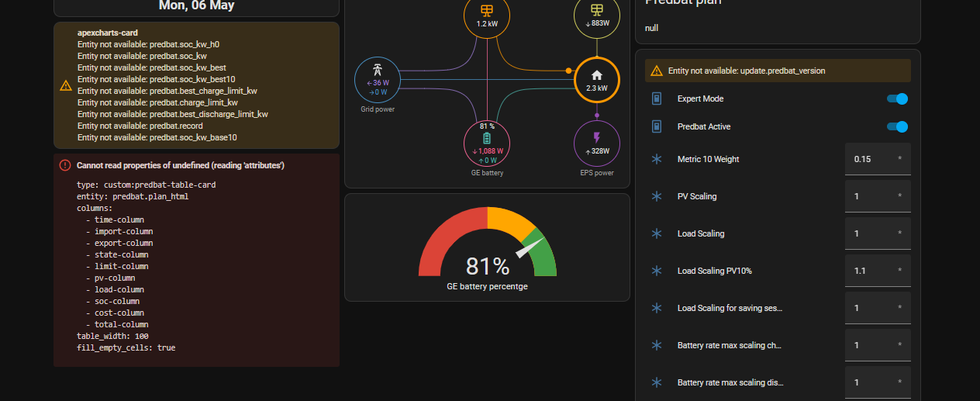Image resolution: width=980 pixels, height=401 pixels.
Task: Click the EPS power lightning icon
Action: pyautogui.click(x=596, y=138)
